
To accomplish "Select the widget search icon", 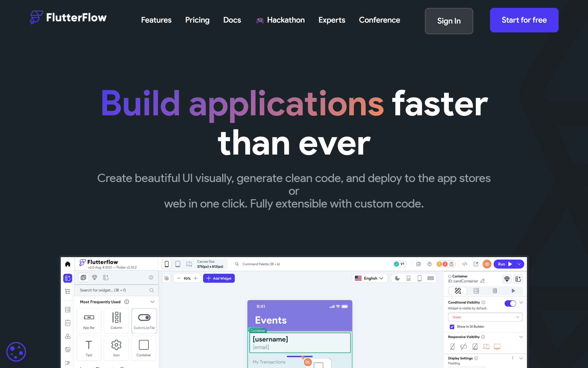I will click(151, 290).
